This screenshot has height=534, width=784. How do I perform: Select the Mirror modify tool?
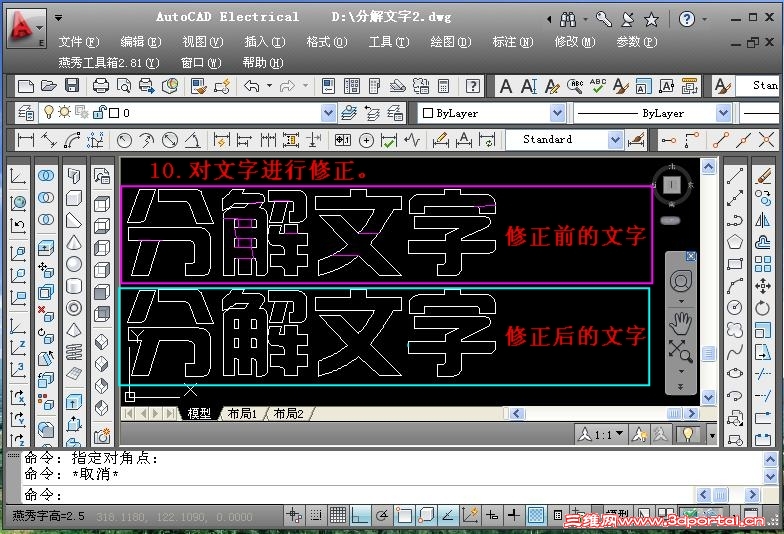(x=762, y=220)
